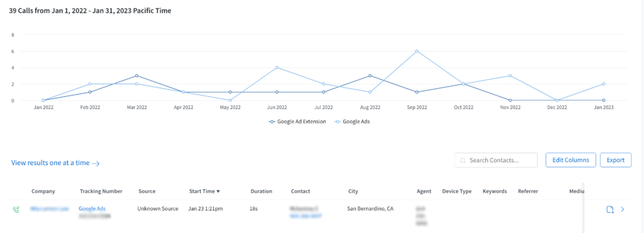
Task: Click Mar 2022 Google Ad Extension data point
Action: [136, 76]
